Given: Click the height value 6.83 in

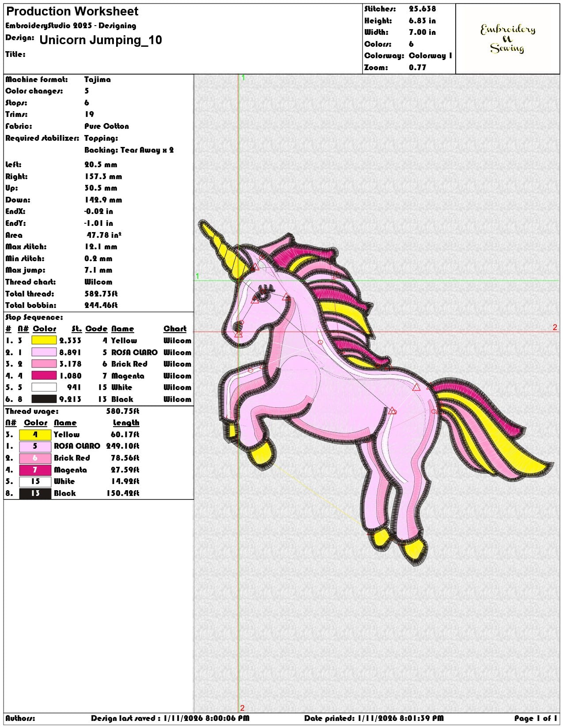Looking at the screenshot, I should [422, 21].
